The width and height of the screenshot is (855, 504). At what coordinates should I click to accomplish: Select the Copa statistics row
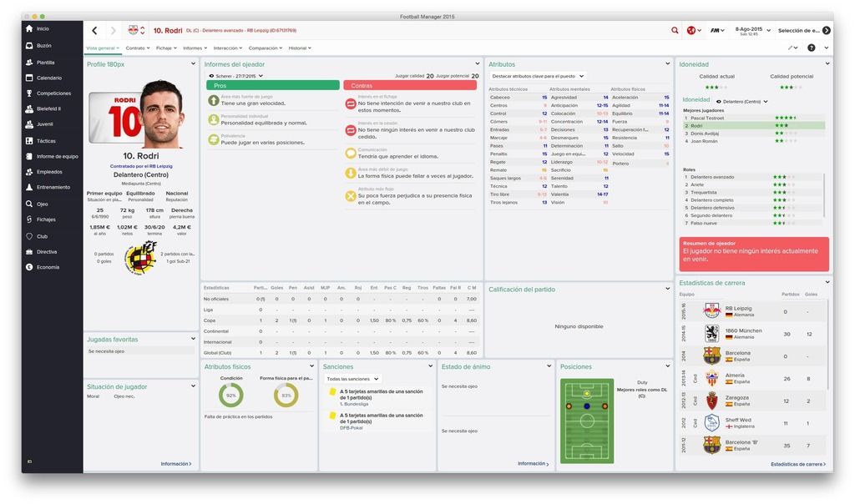coord(341,320)
